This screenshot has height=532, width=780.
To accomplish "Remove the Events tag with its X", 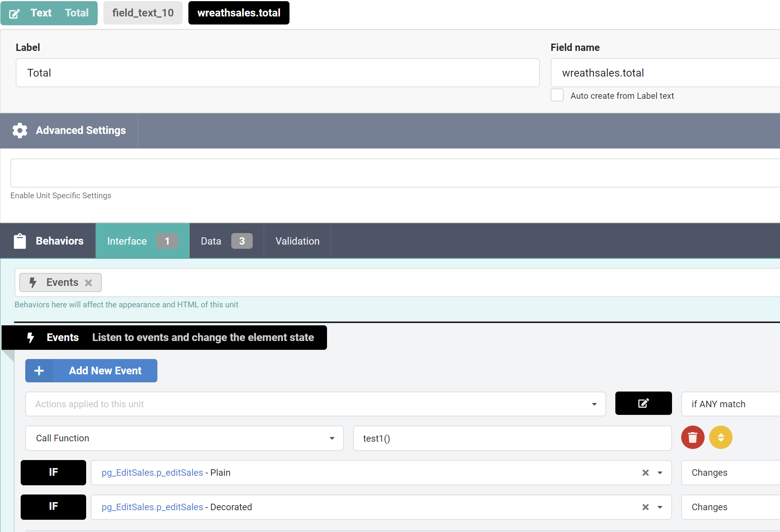I will (x=88, y=283).
